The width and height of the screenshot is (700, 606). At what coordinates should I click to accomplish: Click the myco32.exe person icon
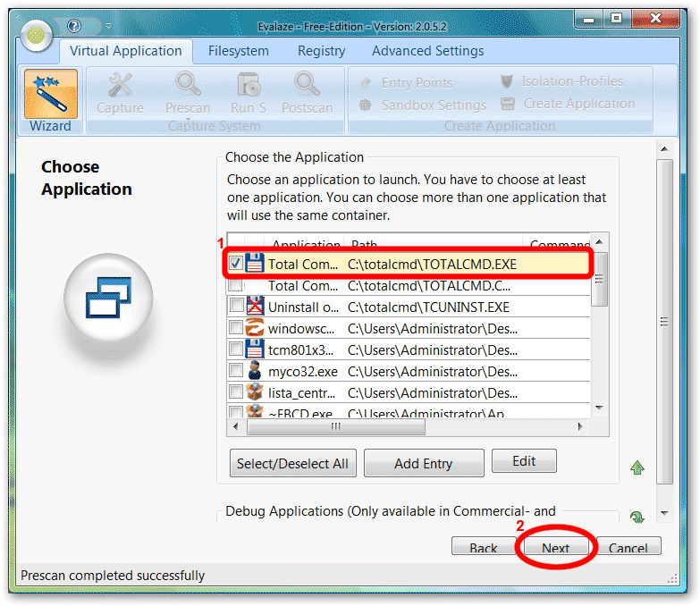click(255, 370)
